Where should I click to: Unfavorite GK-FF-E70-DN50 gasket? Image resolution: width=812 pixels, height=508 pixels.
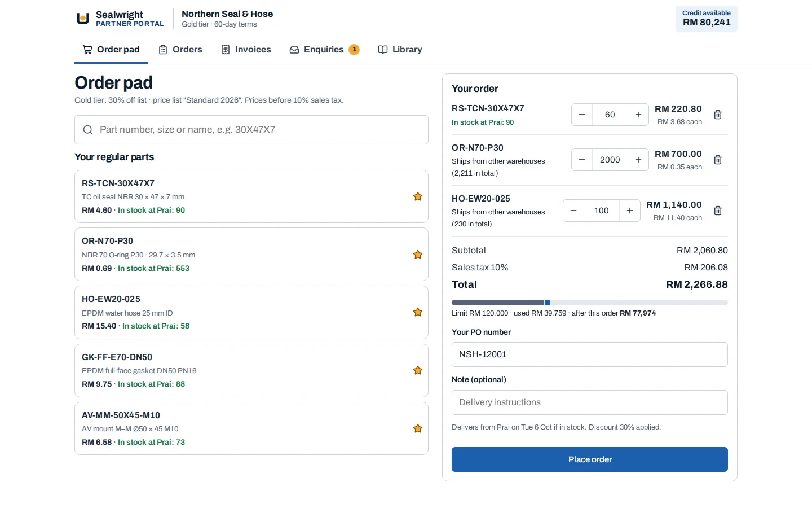pos(418,370)
